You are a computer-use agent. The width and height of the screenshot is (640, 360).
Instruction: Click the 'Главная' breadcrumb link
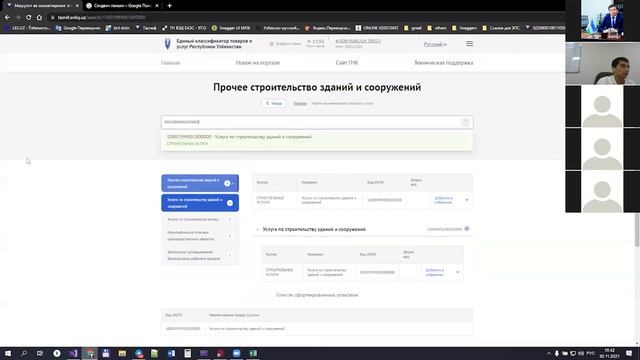pyautogui.click(x=300, y=104)
